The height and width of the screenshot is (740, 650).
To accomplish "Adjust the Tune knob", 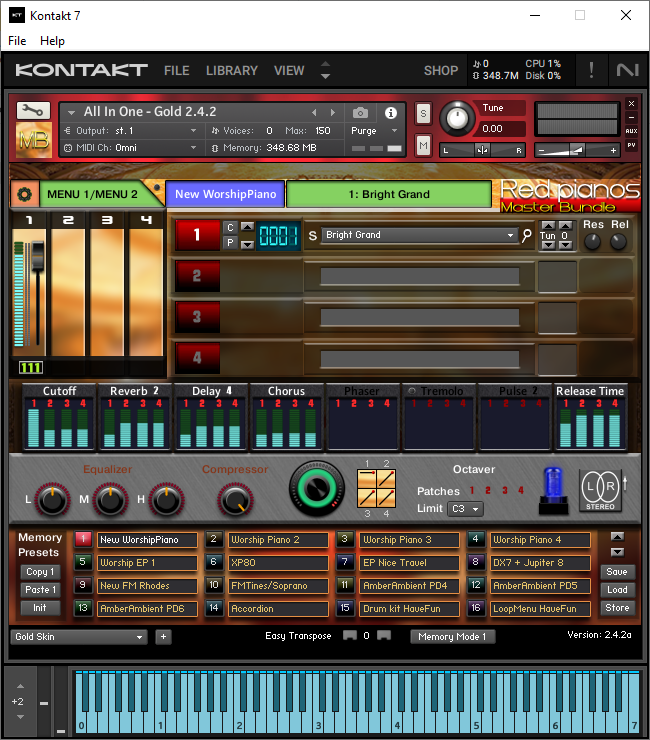I will point(457,118).
